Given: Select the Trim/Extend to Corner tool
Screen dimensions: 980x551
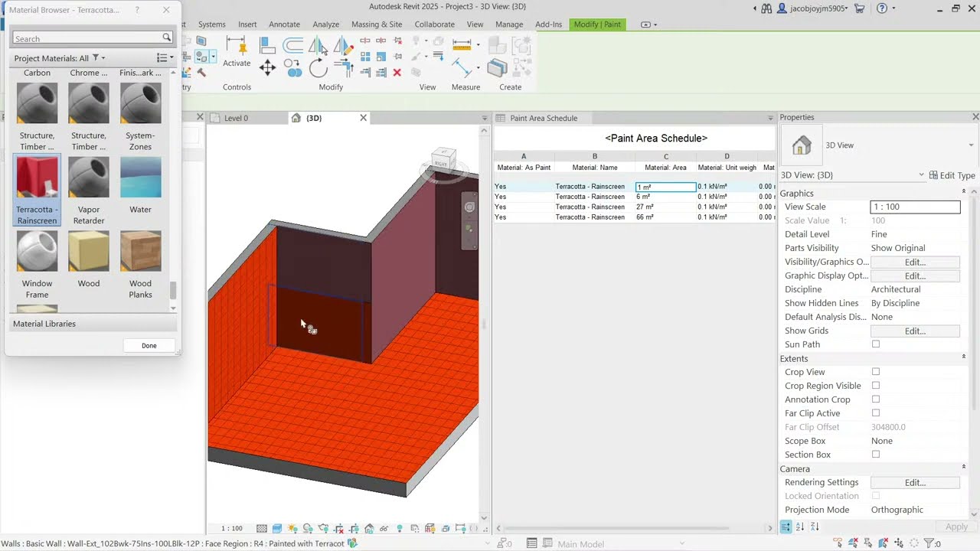Looking at the screenshot, I should [x=343, y=69].
